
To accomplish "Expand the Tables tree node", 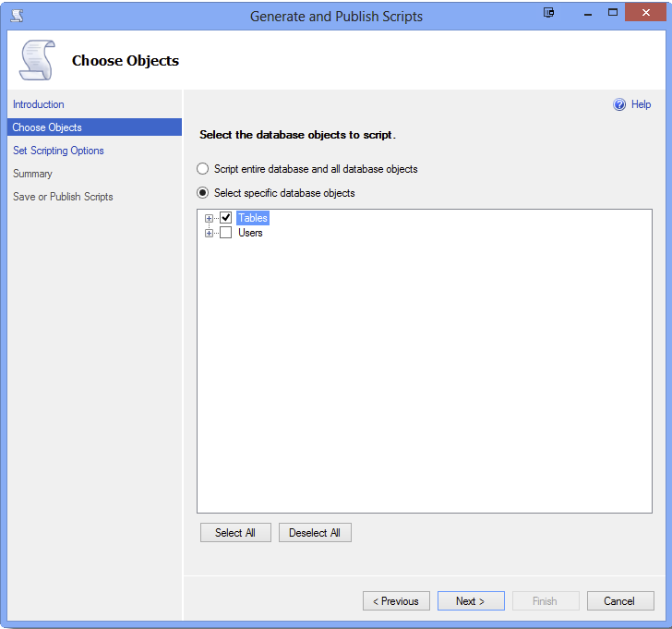I will [x=209, y=218].
